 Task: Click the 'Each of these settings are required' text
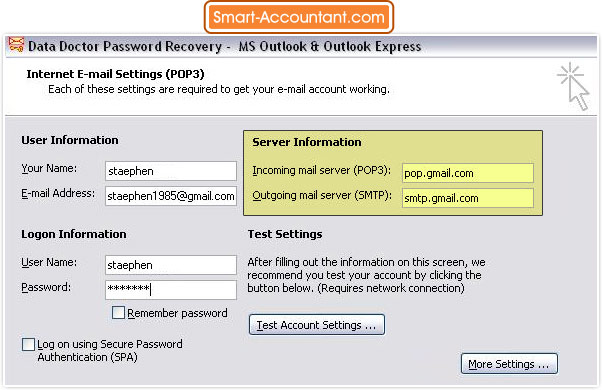point(219,89)
